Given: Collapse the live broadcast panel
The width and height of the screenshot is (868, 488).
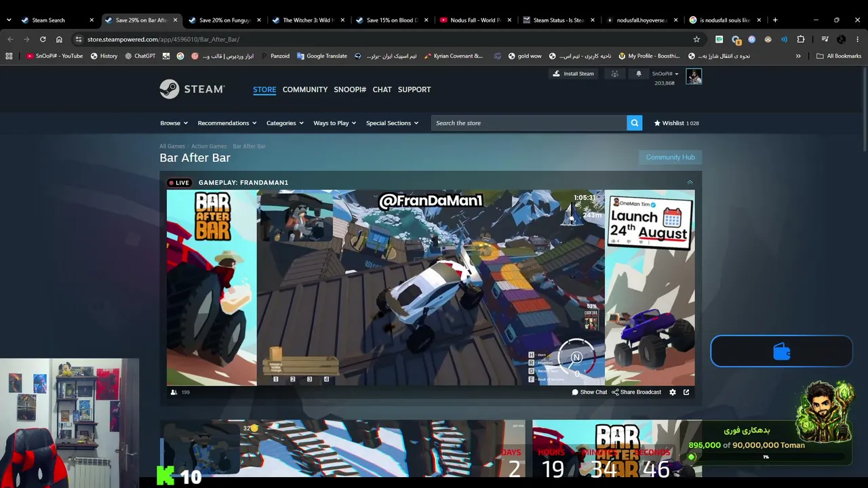Looking at the screenshot, I should 690,182.
